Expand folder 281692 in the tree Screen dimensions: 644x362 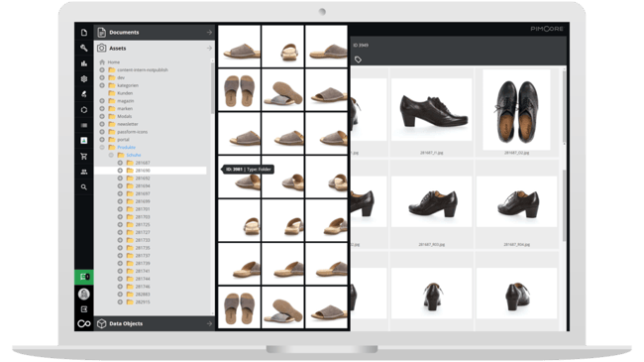[120, 179]
